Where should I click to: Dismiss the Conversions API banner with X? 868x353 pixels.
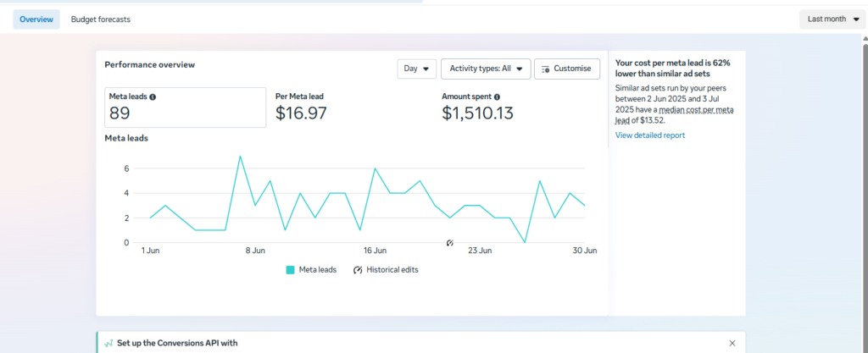point(732,343)
